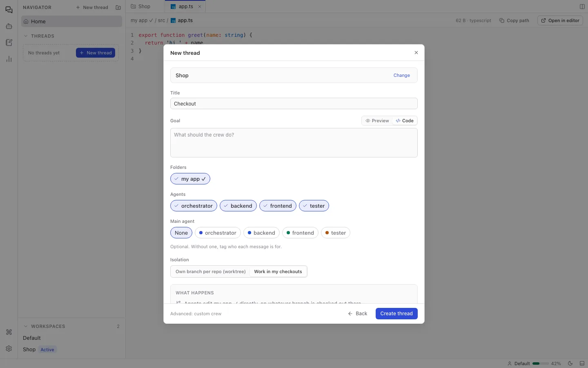Open the settings gear icon
The height and width of the screenshot is (368, 588).
(9, 348)
